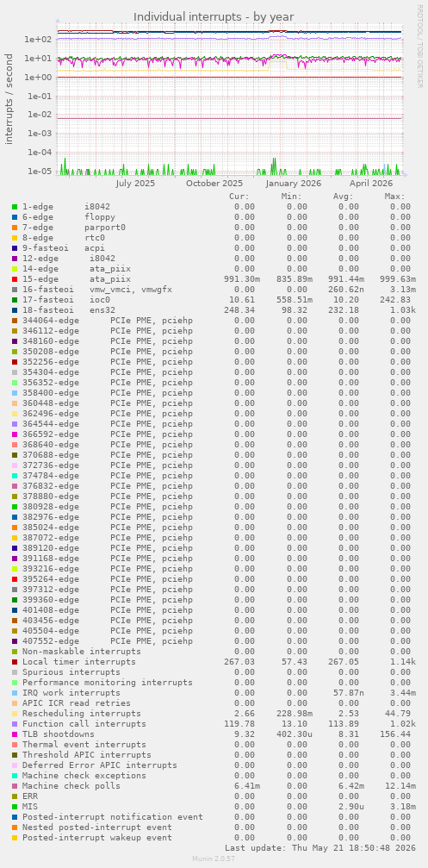Viewport: 428px width, 868px height.
Task: Click the Local timer interrupts color swatch
Action: [x=15, y=661]
